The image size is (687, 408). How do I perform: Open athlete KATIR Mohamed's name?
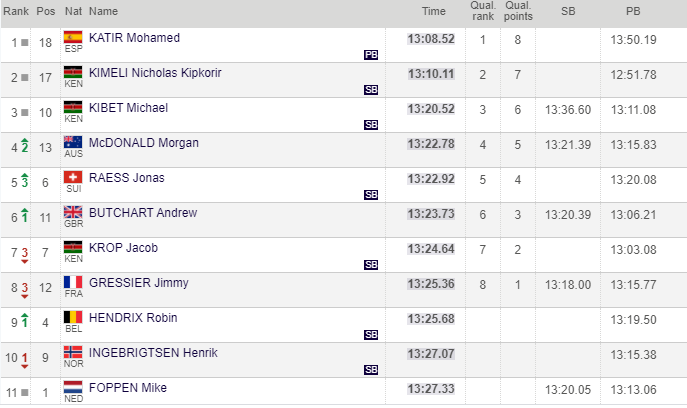pos(134,38)
